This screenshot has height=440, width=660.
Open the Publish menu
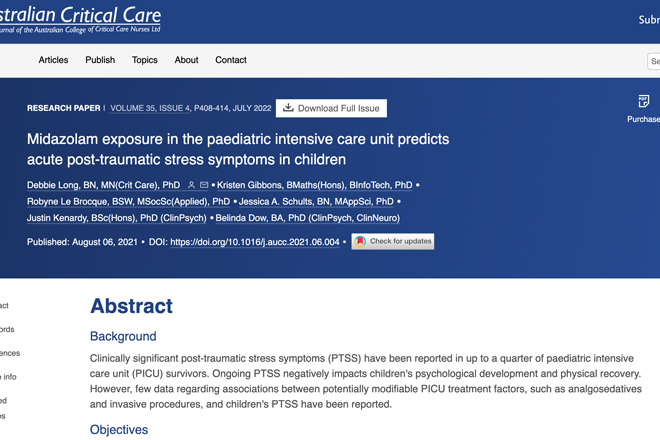pyautogui.click(x=100, y=60)
